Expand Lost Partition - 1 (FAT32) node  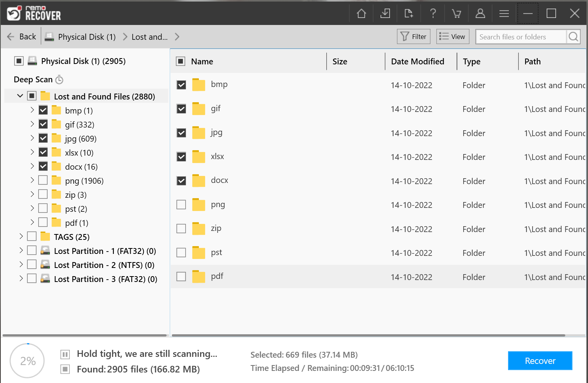tap(21, 250)
